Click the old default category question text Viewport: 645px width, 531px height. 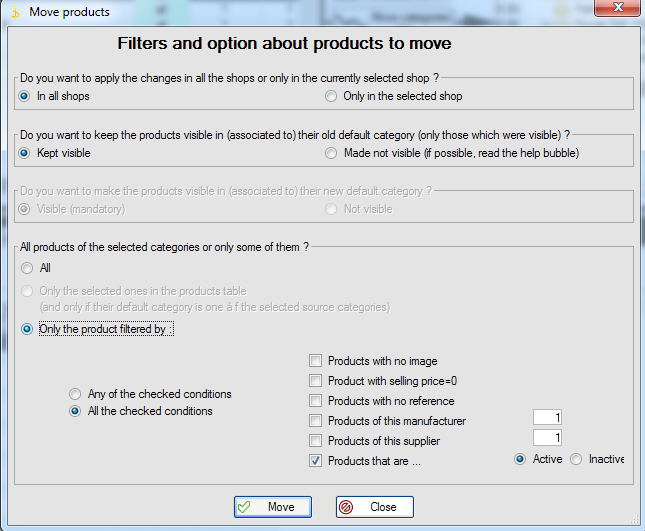point(295,135)
